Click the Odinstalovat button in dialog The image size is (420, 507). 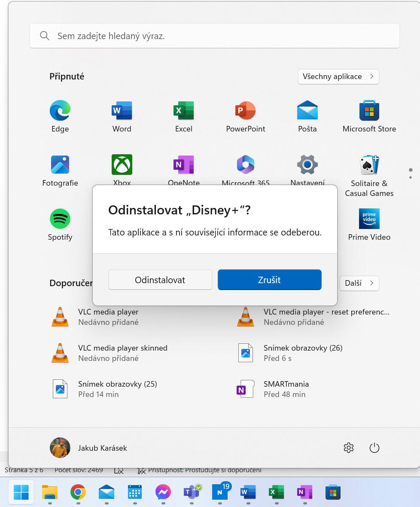pos(160,280)
